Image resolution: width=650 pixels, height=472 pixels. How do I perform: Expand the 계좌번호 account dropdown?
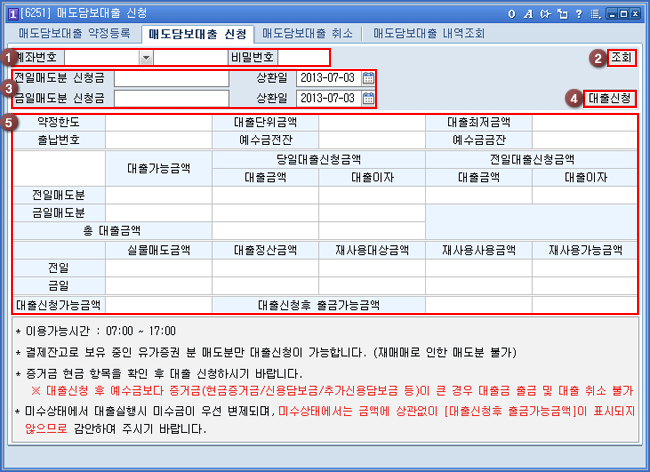pyautogui.click(x=146, y=58)
